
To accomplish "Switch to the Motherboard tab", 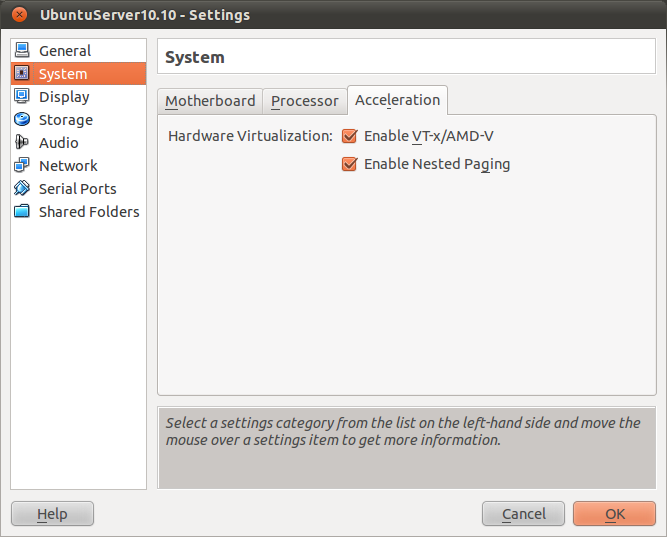I will (210, 101).
